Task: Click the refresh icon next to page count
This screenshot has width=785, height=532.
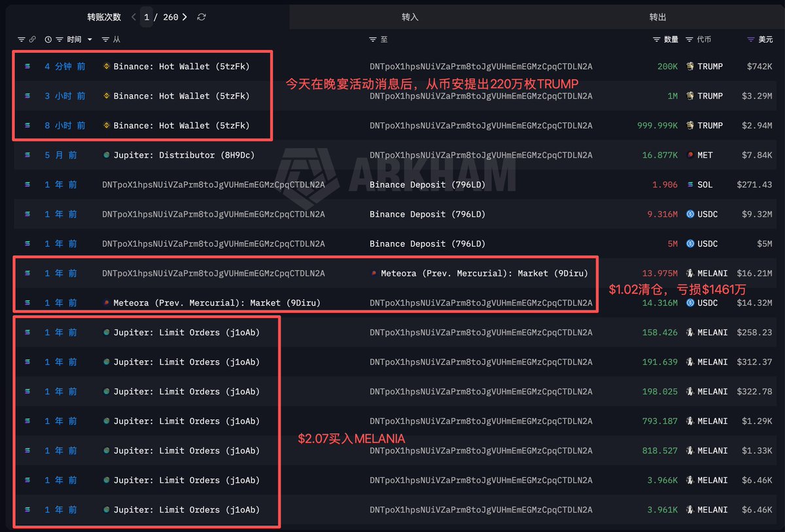Action: [x=201, y=17]
